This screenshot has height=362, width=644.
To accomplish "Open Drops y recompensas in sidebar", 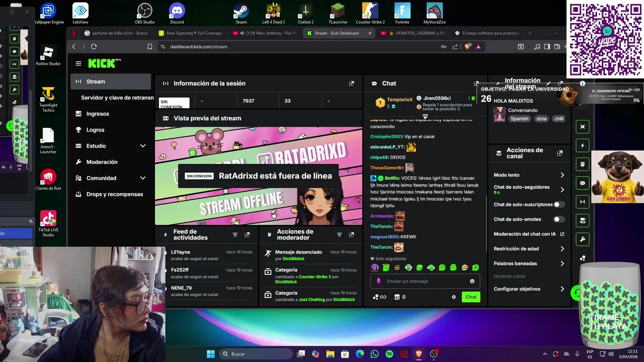I will click(x=110, y=194).
